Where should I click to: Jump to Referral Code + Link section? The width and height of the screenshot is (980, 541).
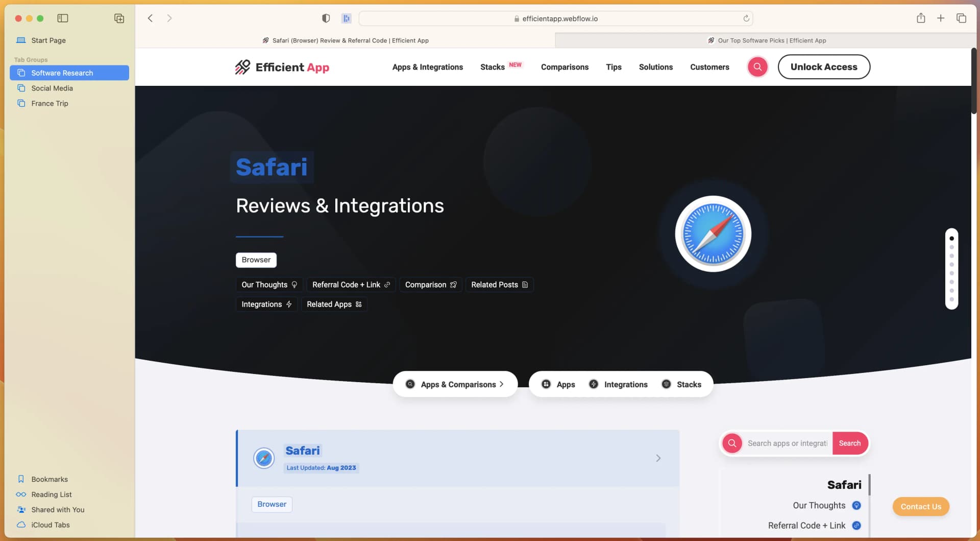tap(351, 285)
